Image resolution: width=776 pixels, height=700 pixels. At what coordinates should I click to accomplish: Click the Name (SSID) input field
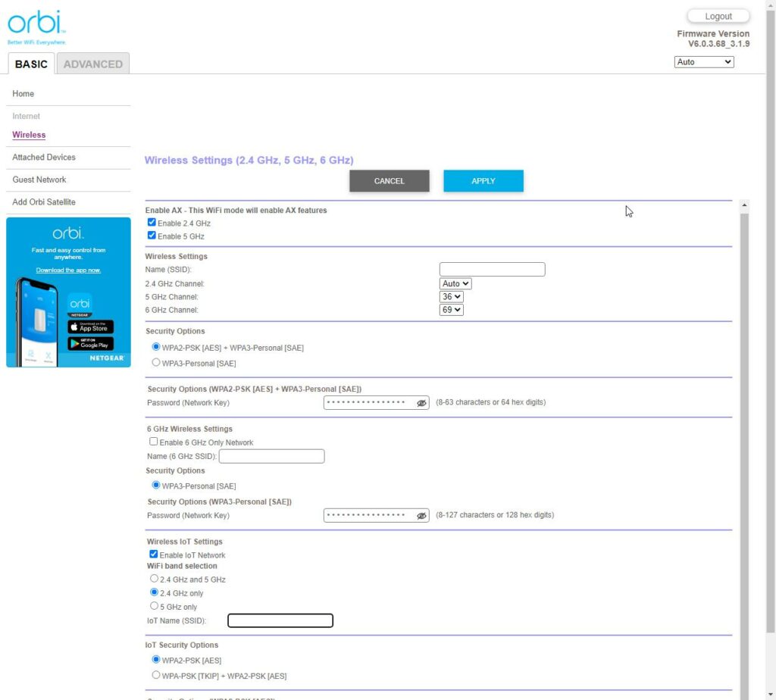(492, 270)
